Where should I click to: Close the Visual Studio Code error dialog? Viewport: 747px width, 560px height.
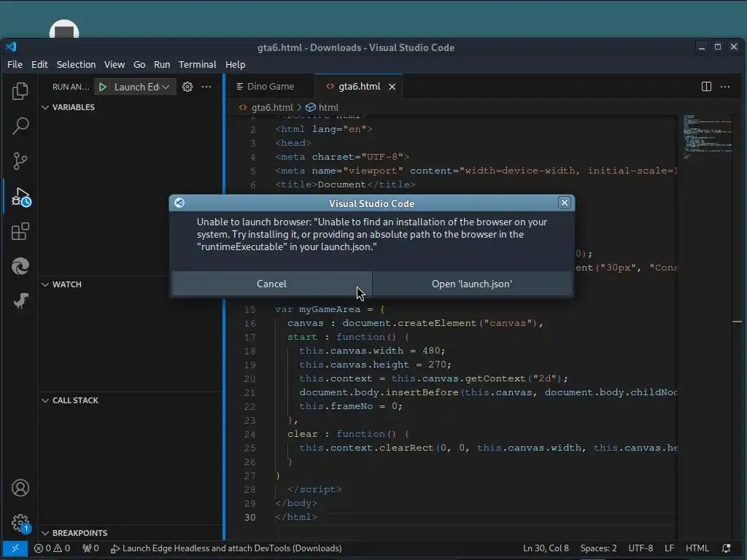click(564, 203)
